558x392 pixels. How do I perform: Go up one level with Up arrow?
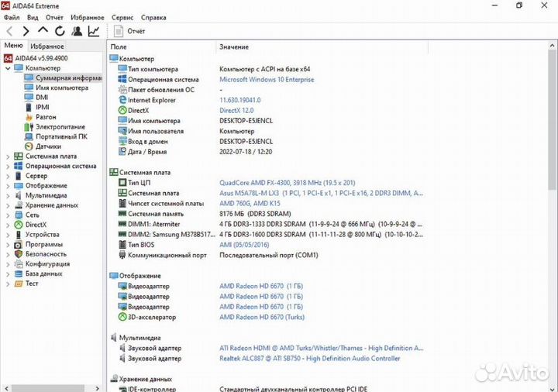(43, 31)
